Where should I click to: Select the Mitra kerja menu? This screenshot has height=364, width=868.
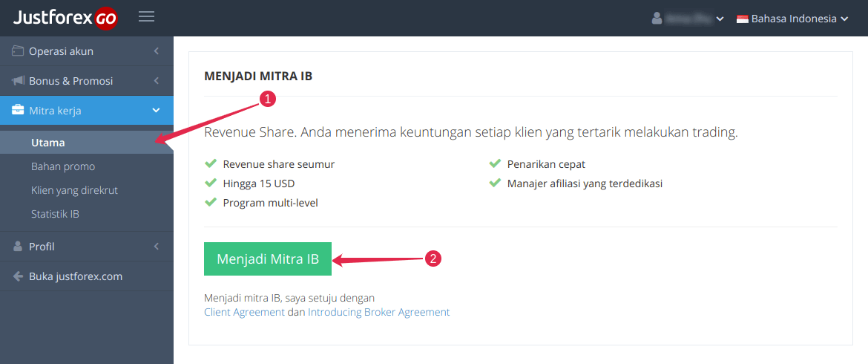[x=87, y=110]
